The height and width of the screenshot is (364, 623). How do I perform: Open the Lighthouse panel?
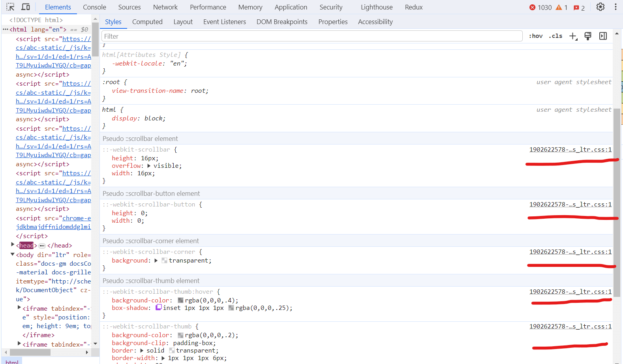(377, 7)
